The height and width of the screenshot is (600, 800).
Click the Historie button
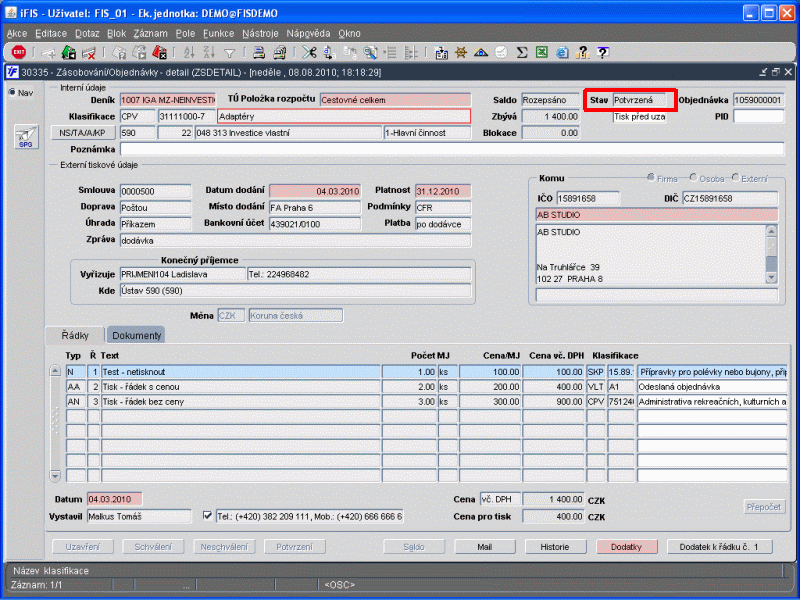tap(554, 547)
